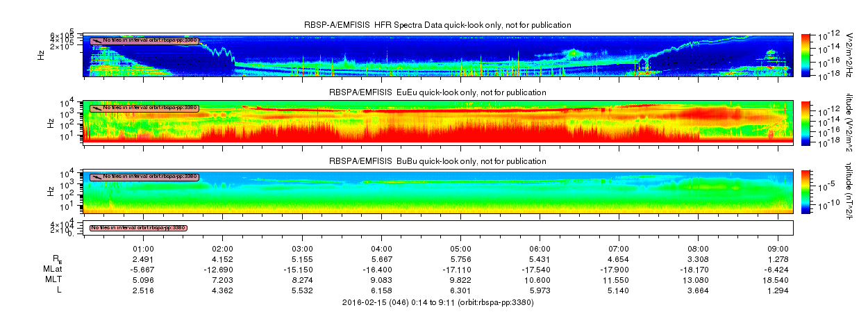The image size is (868, 312).
Task: Click the warning icon in the BuBu panel
Action: [97, 176]
